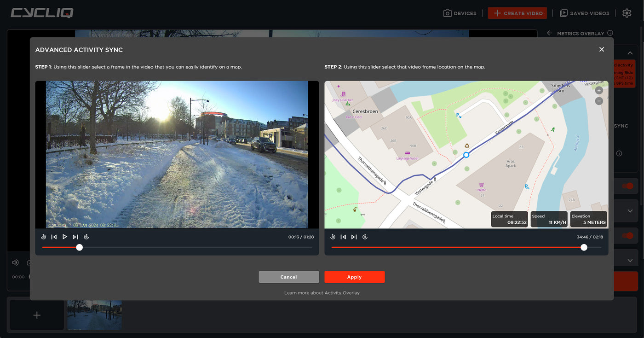Expand the first chevron panel in right sidebar

coord(629,210)
